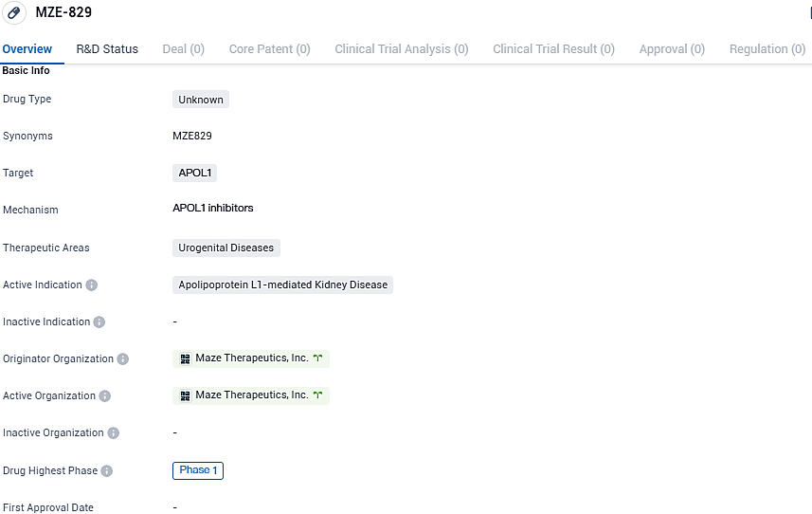Click the info icon next to Inactive Indication
This screenshot has width=812, height=514.
point(99,322)
